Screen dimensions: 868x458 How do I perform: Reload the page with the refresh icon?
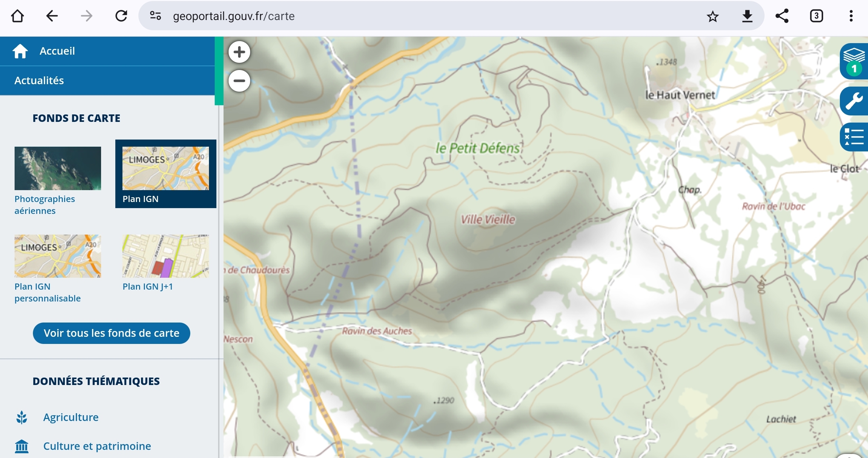pyautogui.click(x=121, y=16)
